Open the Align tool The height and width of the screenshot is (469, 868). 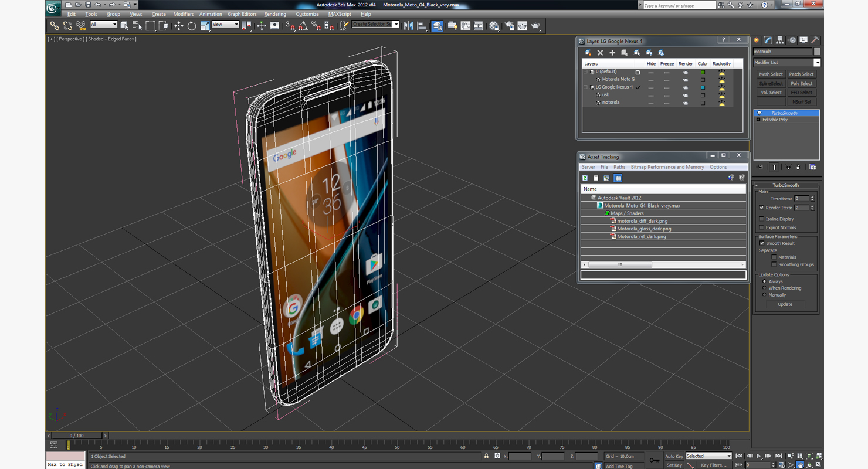pyautogui.click(x=422, y=26)
